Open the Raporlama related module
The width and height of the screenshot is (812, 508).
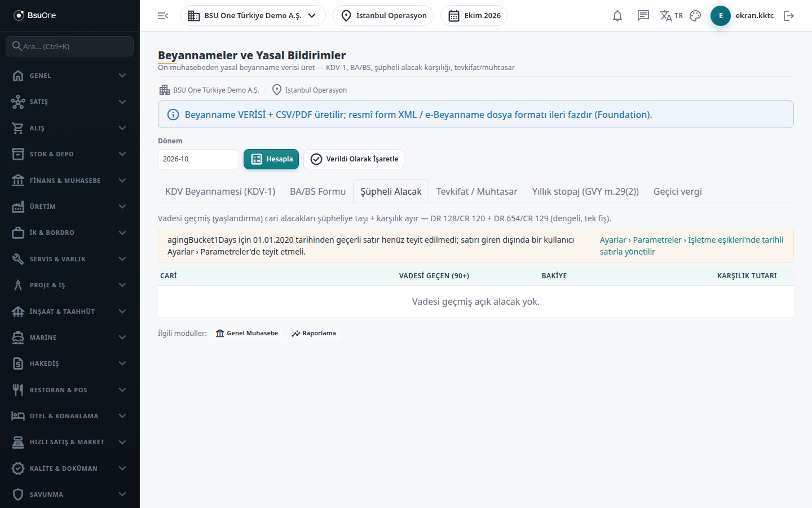314,333
